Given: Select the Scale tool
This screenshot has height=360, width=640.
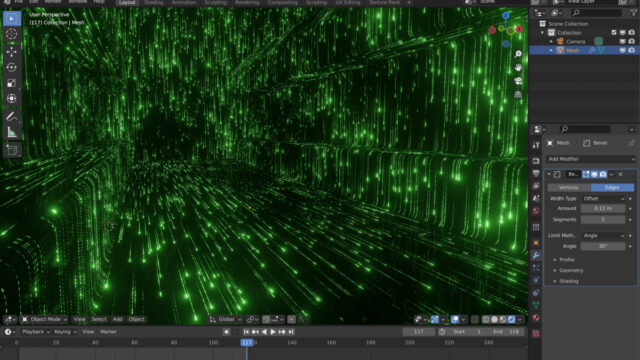Looking at the screenshot, I should coord(12,83).
